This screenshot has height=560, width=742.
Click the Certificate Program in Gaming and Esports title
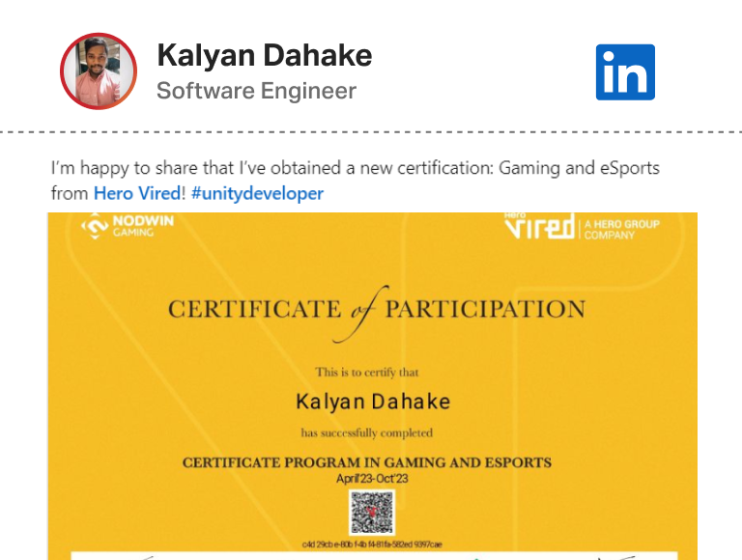pyautogui.click(x=367, y=462)
